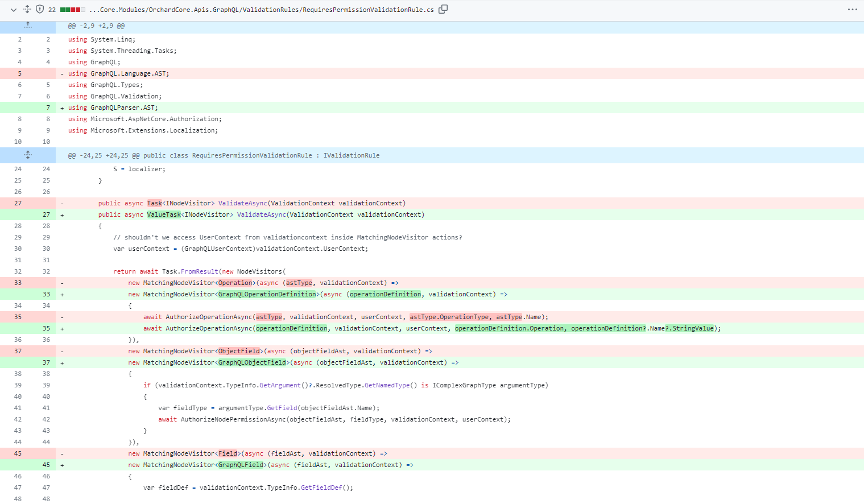864x504 pixels.
Task: Click highlighted 'Operation' in removed line 33
Action: coord(235,283)
